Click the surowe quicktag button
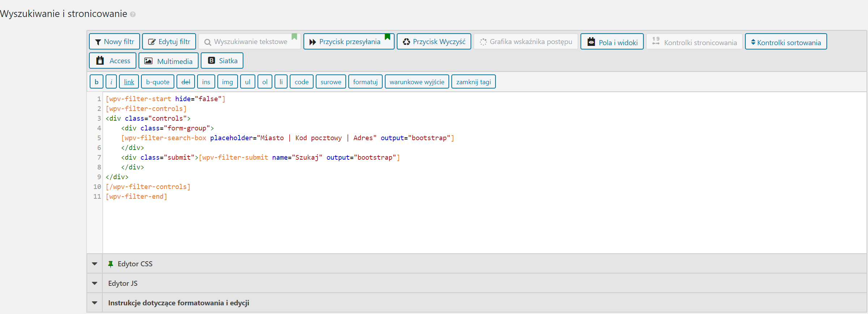The height and width of the screenshot is (314, 868). 331,82
